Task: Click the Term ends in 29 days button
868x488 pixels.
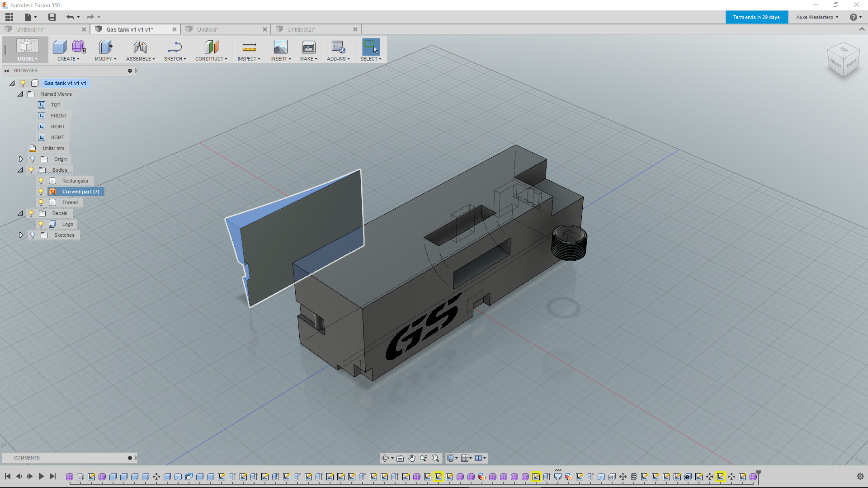Action: coord(756,17)
